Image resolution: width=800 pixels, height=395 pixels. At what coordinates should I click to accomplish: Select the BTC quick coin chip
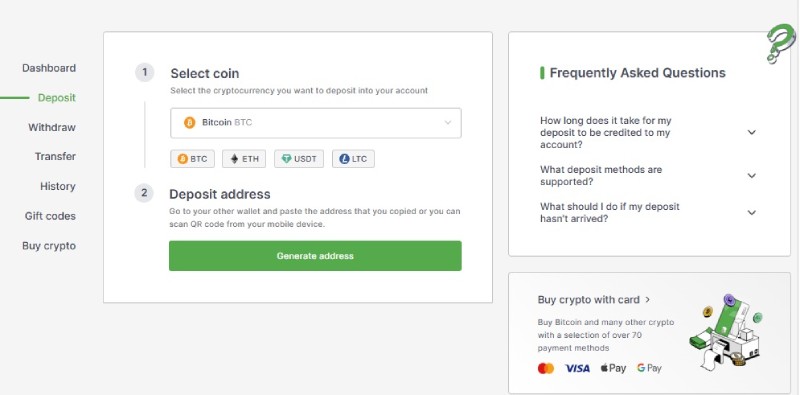[192, 159]
